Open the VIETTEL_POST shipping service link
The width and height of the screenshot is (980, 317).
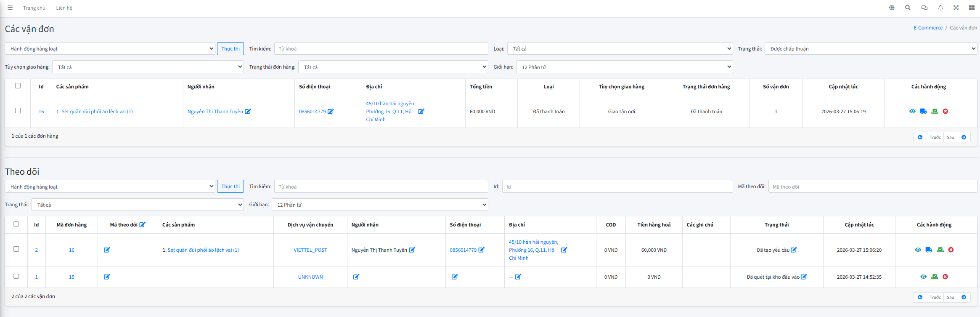[310, 250]
